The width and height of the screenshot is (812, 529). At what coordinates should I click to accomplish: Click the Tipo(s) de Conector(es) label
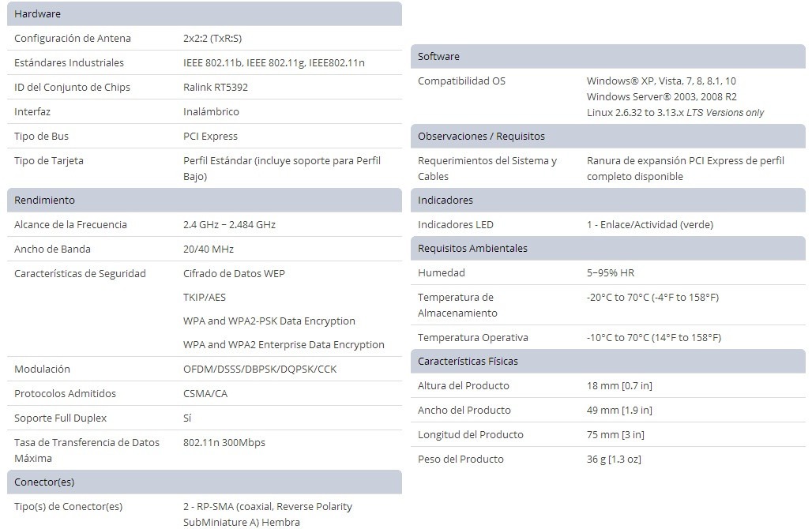point(69,507)
